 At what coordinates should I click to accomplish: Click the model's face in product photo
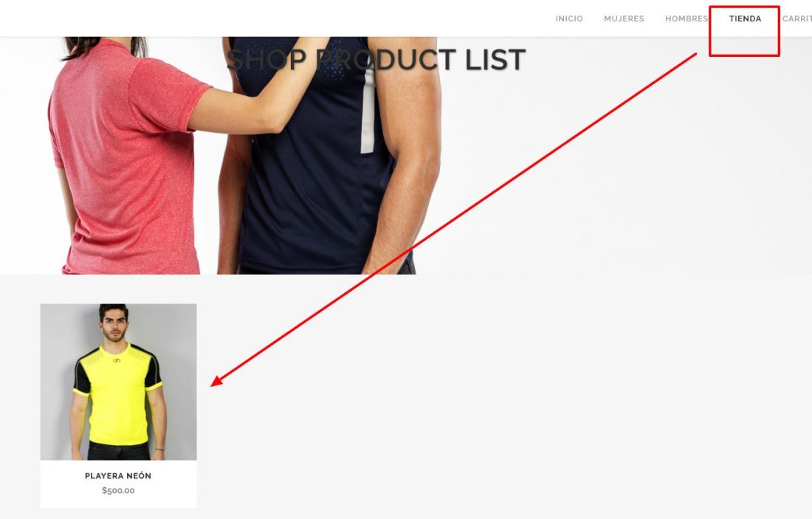(114, 323)
